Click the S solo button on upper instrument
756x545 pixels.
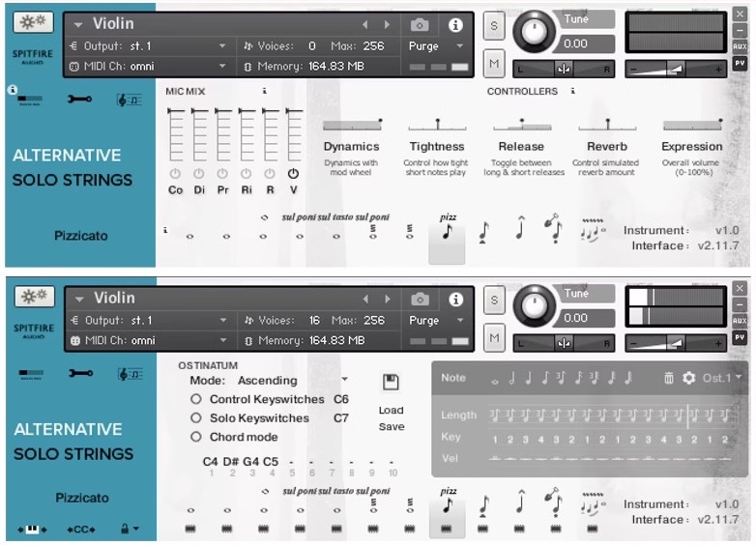pos(494,25)
